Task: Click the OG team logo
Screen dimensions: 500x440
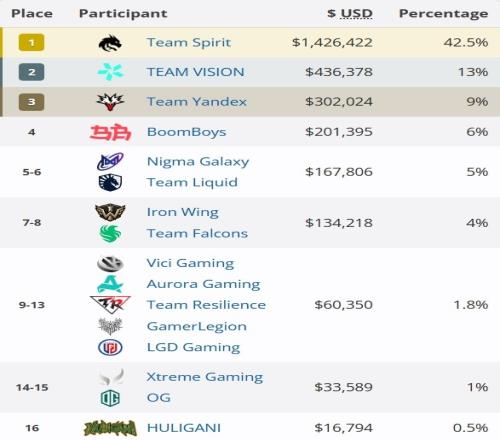Action: tap(110, 398)
